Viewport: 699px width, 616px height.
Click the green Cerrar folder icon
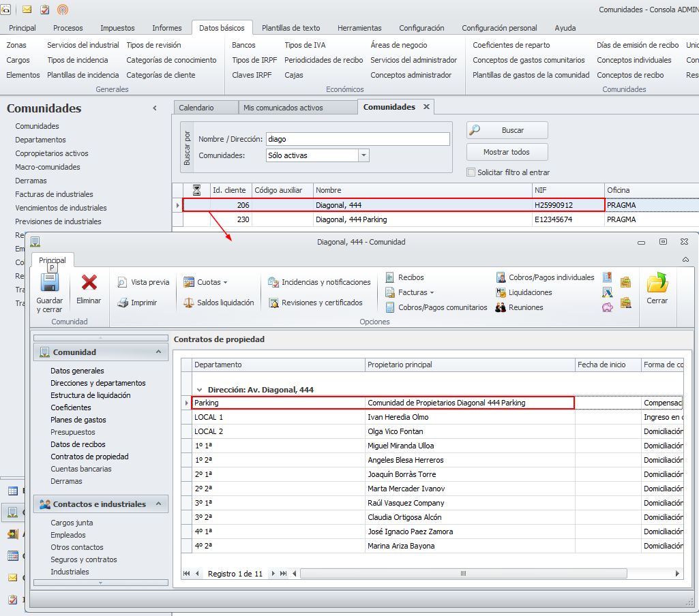[657, 283]
